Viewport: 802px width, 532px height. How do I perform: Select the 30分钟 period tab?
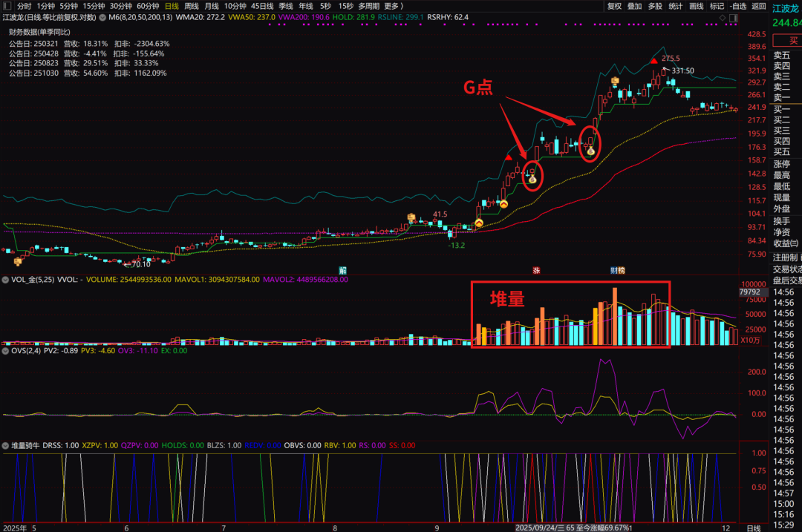click(x=121, y=6)
